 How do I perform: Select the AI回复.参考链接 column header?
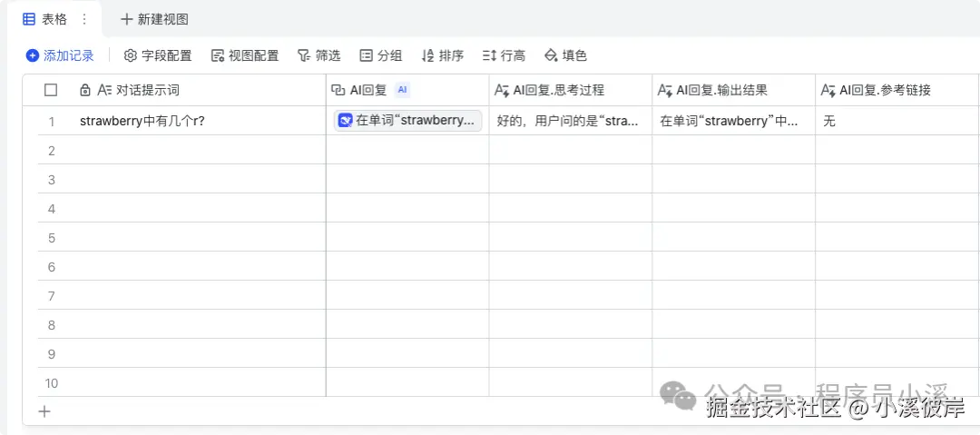pos(897,90)
